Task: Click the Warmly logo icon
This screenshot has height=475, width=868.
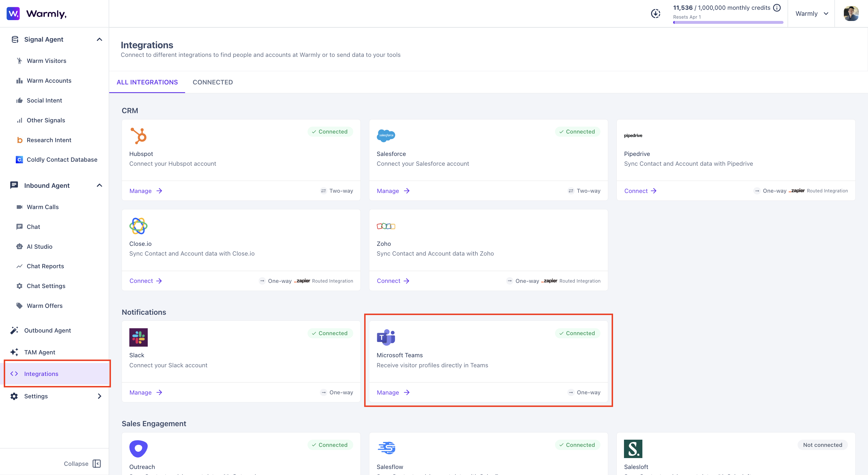Action: pos(13,13)
